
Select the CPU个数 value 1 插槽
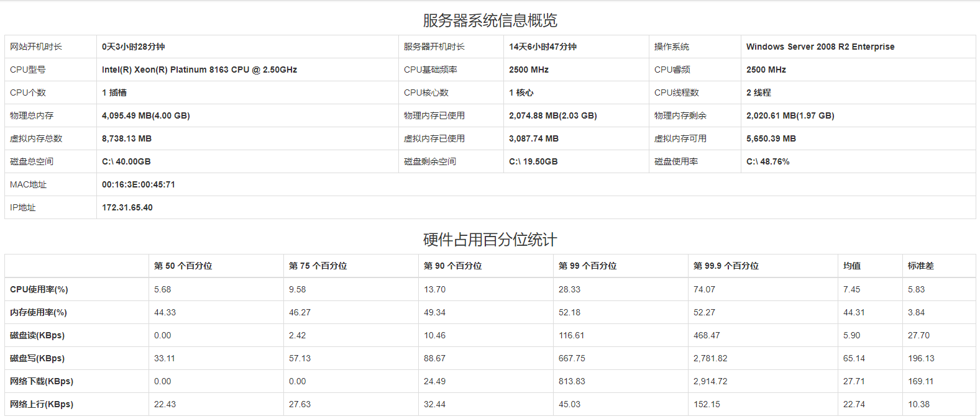[114, 92]
